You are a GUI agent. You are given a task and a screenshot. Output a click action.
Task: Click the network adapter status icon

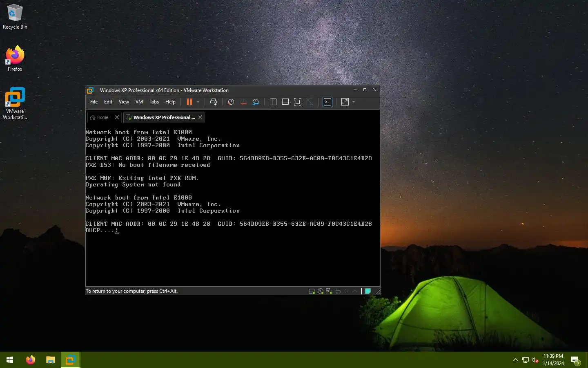pyautogui.click(x=329, y=291)
